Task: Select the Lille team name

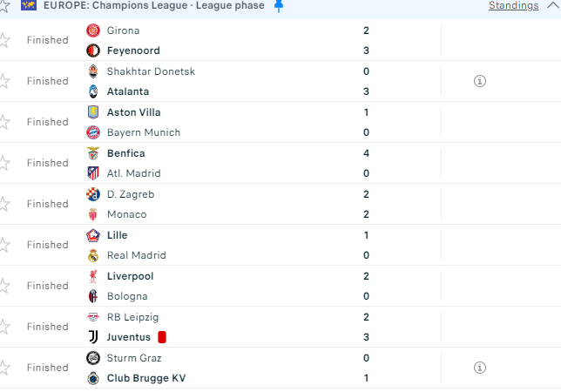Action: coord(117,235)
